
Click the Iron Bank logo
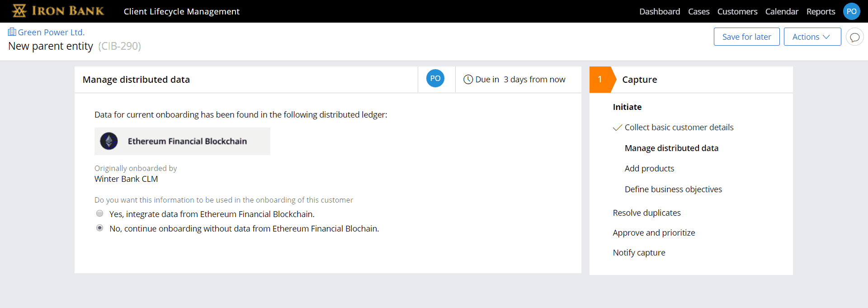point(58,11)
